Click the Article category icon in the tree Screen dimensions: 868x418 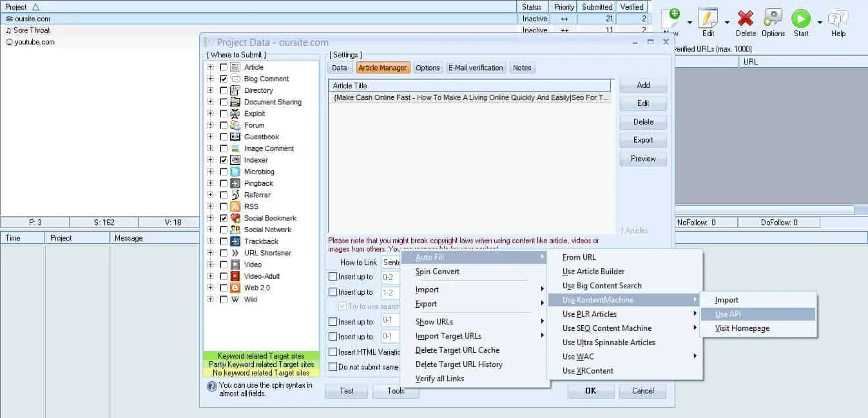[235, 67]
